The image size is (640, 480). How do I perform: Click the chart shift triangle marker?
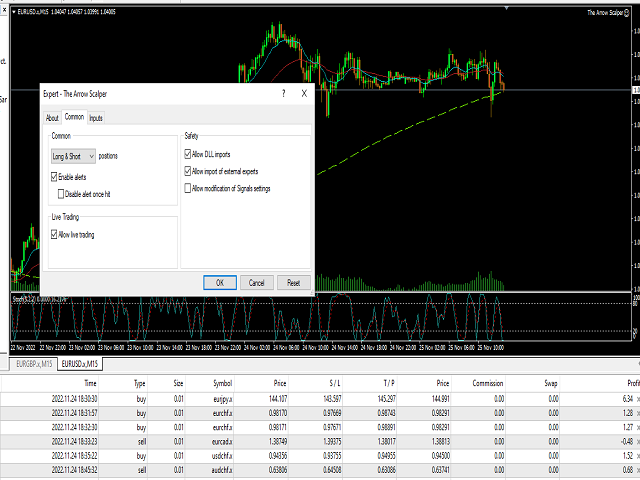point(507,8)
